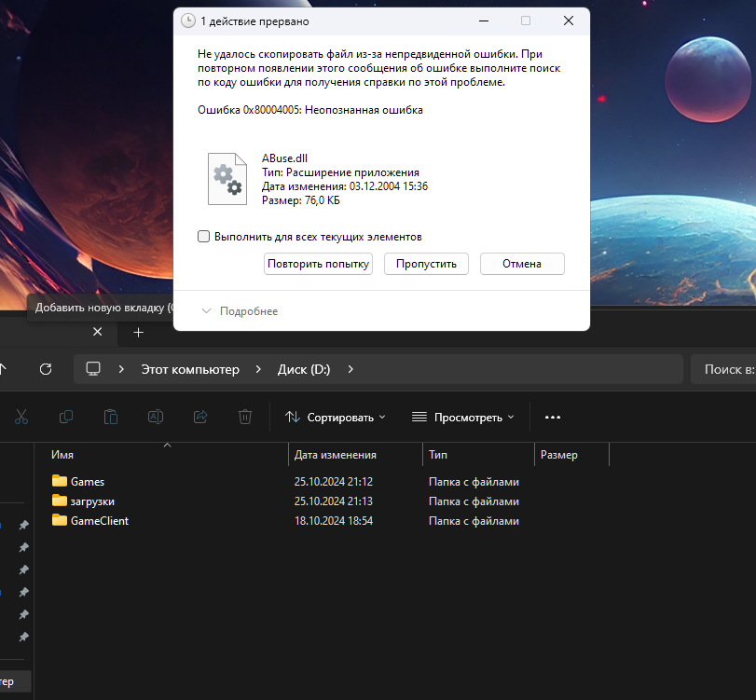This screenshot has height=700, width=756.
Task: Click the Share icon in toolbar
Action: point(200,417)
